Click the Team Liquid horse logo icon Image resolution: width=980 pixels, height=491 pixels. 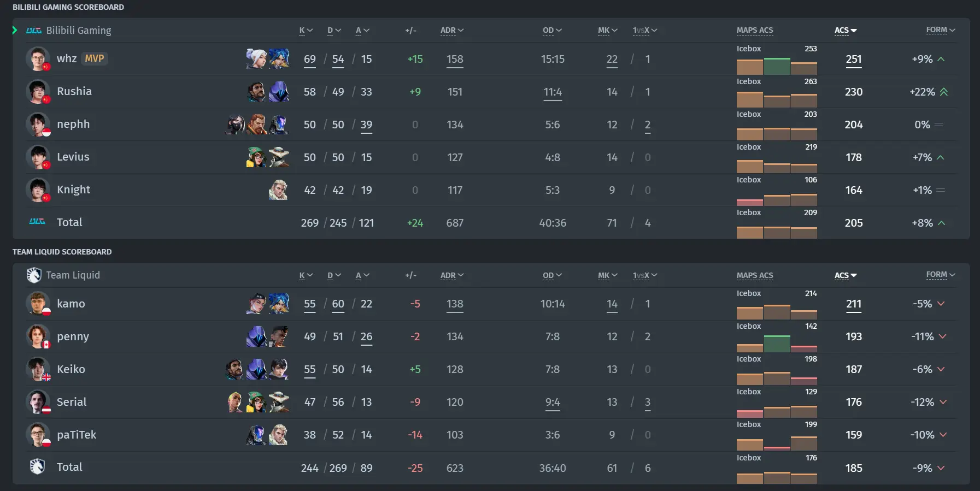tap(34, 275)
